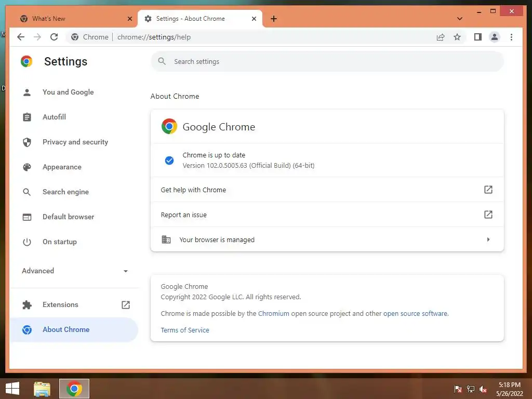The height and width of the screenshot is (399, 532).
Task: Close the Settings - About Chrome tab
Action: click(x=254, y=19)
